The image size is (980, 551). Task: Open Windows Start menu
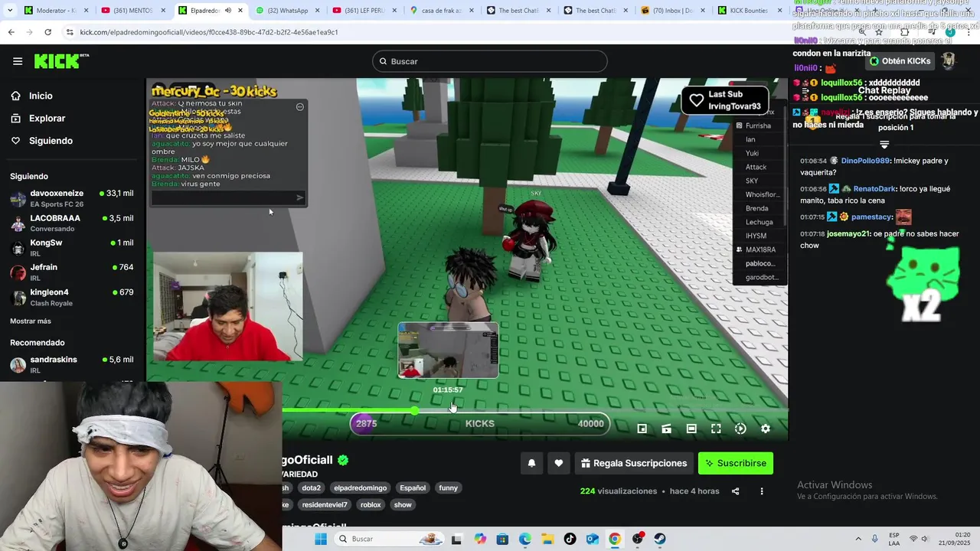tap(321, 539)
